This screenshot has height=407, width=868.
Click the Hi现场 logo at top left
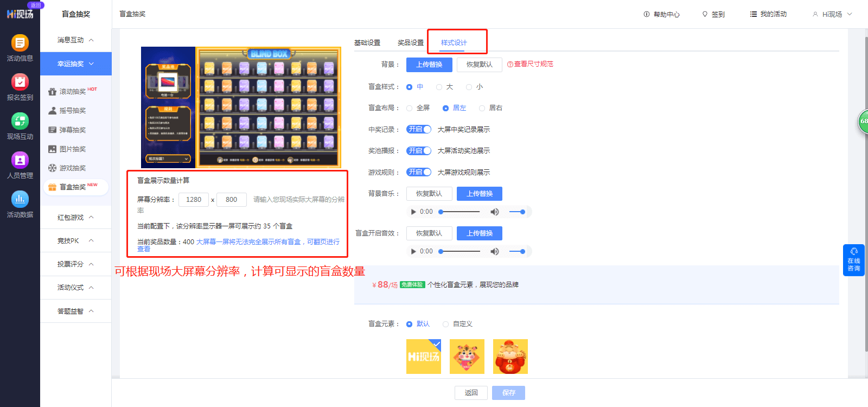point(20,14)
